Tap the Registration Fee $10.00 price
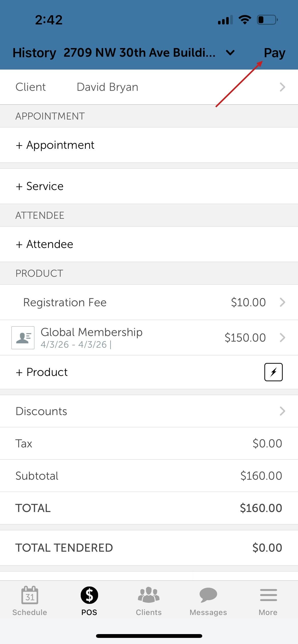298x644 pixels. [x=248, y=302]
